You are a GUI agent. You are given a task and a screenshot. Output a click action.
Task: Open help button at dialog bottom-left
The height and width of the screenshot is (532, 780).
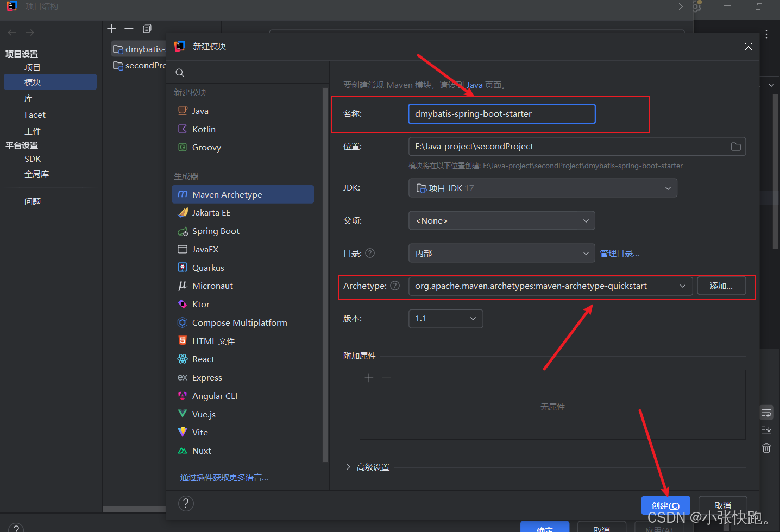(x=186, y=503)
